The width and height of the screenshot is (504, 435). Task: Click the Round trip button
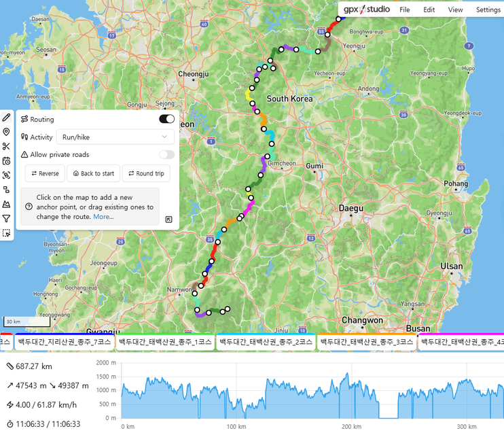145,173
